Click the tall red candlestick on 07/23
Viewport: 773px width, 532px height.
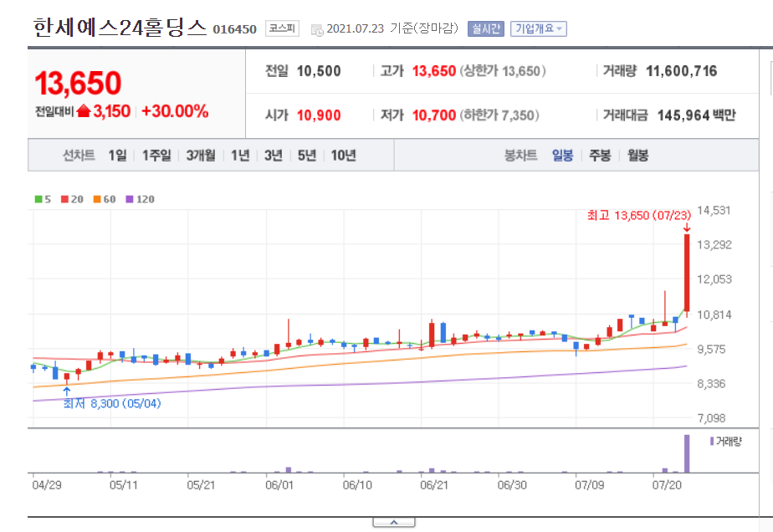[x=687, y=273]
